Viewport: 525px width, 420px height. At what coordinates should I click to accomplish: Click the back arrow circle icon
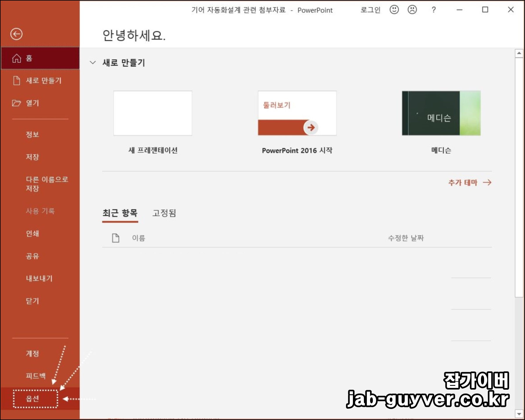(x=16, y=34)
